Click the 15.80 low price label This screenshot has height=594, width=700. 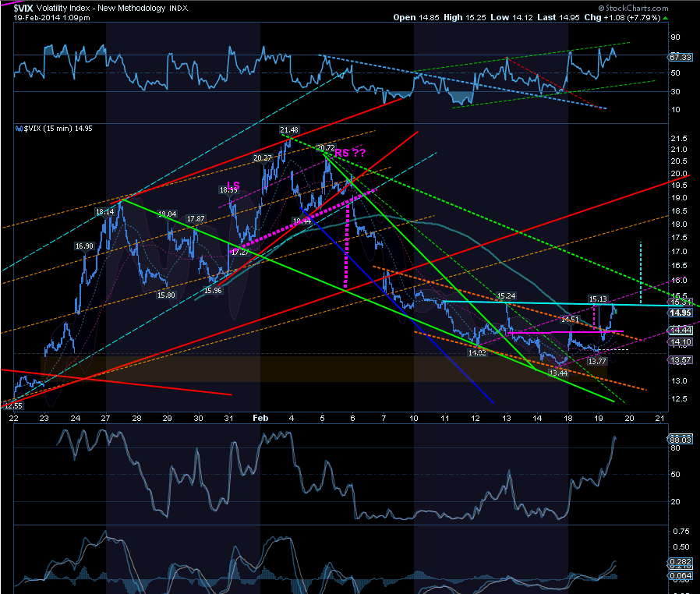point(166,295)
